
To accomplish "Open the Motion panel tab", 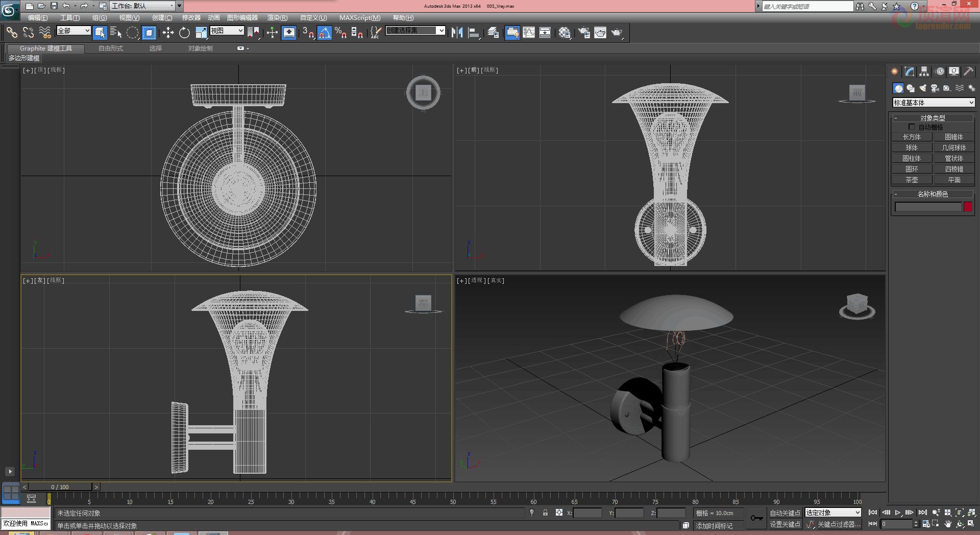I will (940, 71).
